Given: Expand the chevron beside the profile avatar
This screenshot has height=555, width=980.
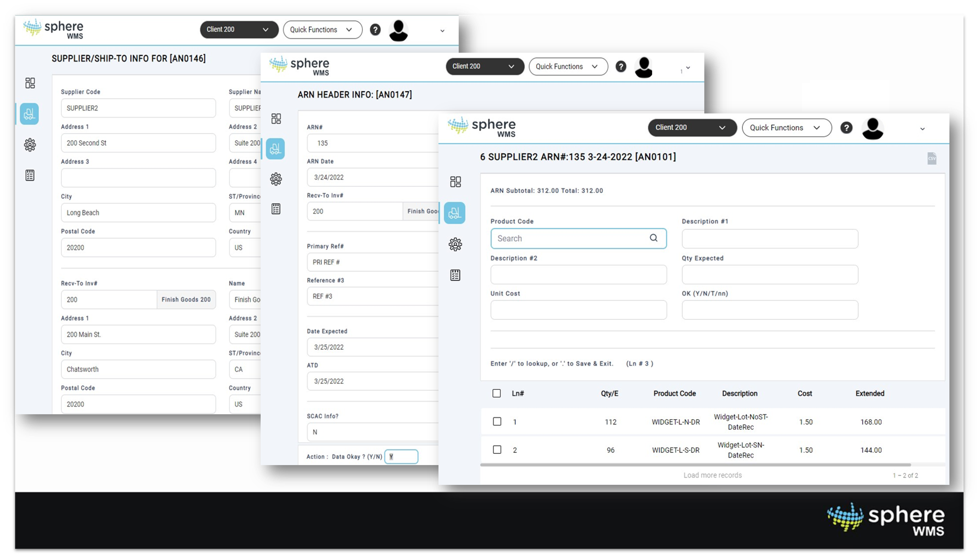Looking at the screenshot, I should coord(922,128).
